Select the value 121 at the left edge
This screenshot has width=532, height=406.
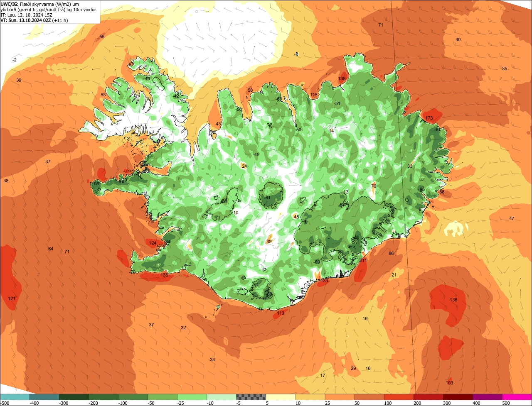(12, 299)
